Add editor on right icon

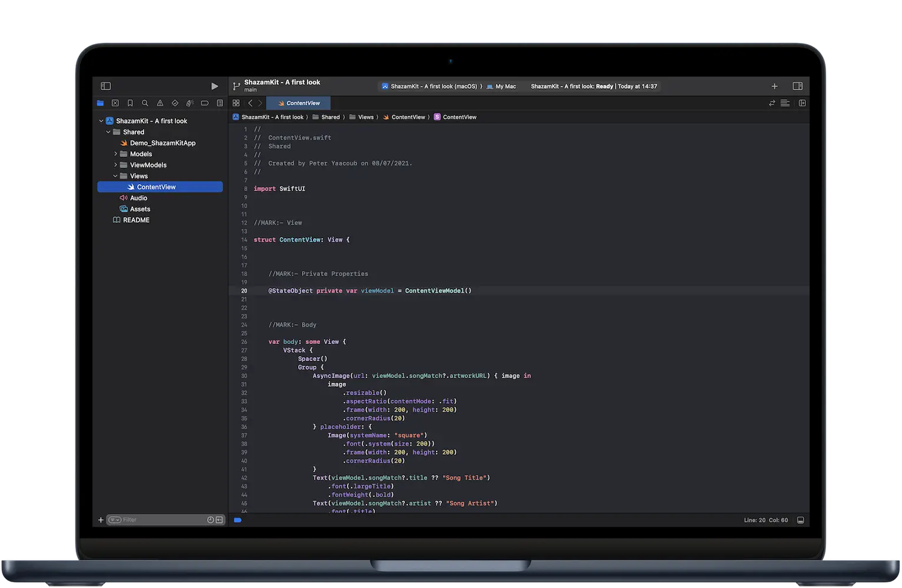coord(802,103)
